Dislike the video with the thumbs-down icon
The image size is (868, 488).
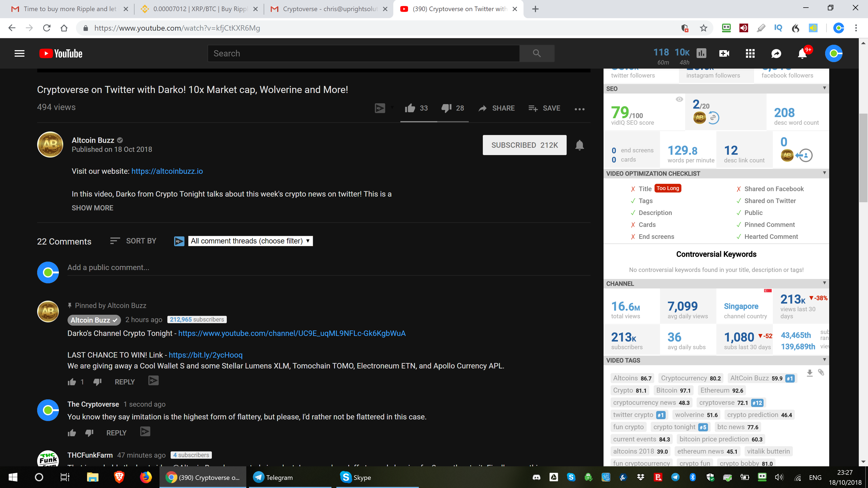[446, 108]
